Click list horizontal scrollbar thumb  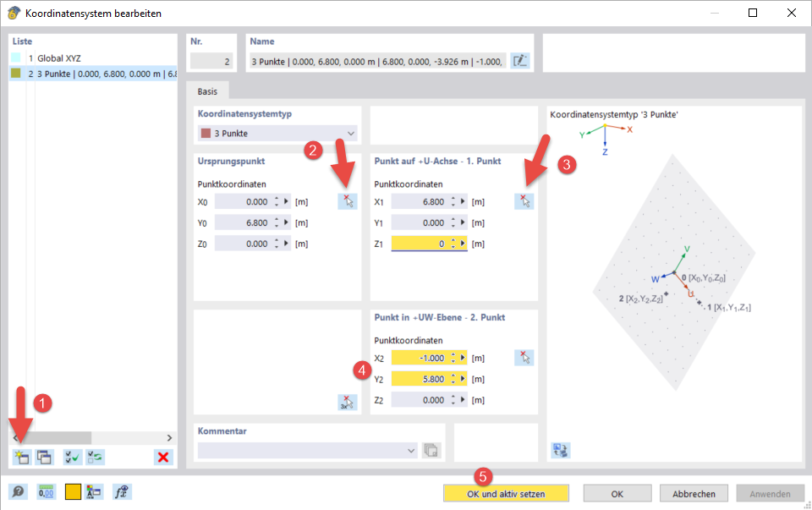(x=57, y=437)
